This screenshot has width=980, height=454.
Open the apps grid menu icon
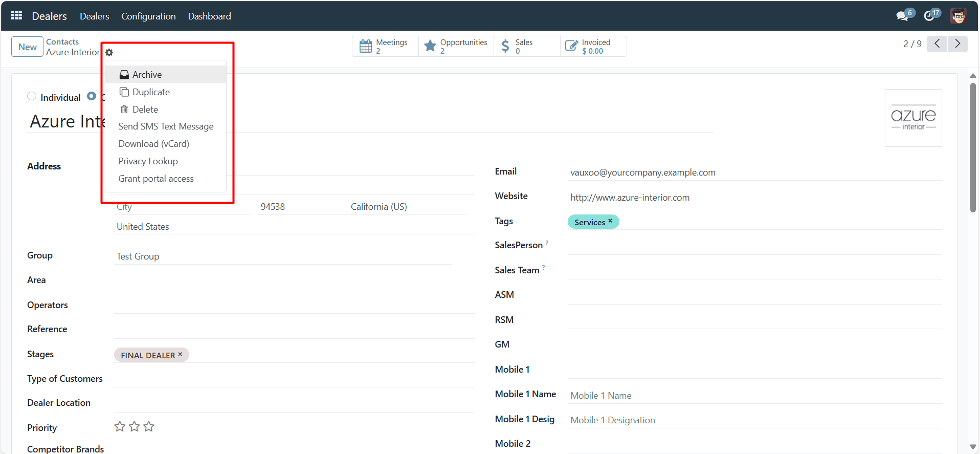[16, 15]
